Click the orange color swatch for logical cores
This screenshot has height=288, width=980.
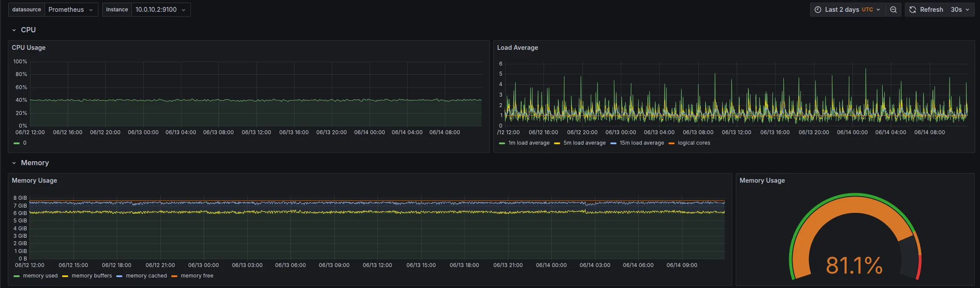[672, 143]
